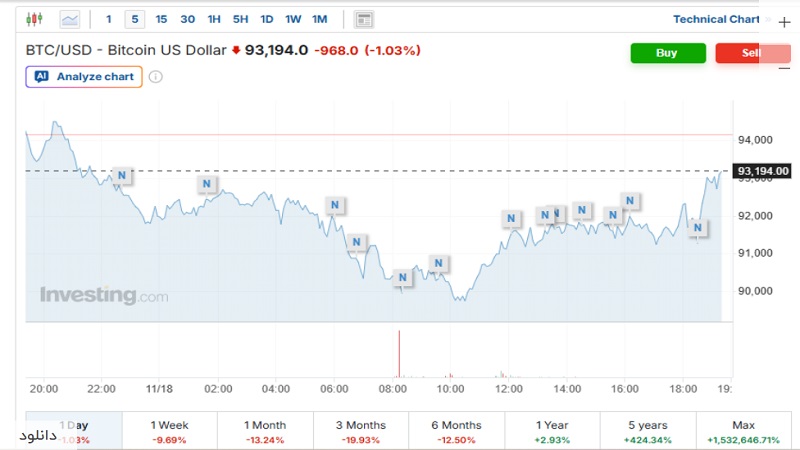
Task: Click the info icon beside Analyze chart
Action: pos(156,77)
